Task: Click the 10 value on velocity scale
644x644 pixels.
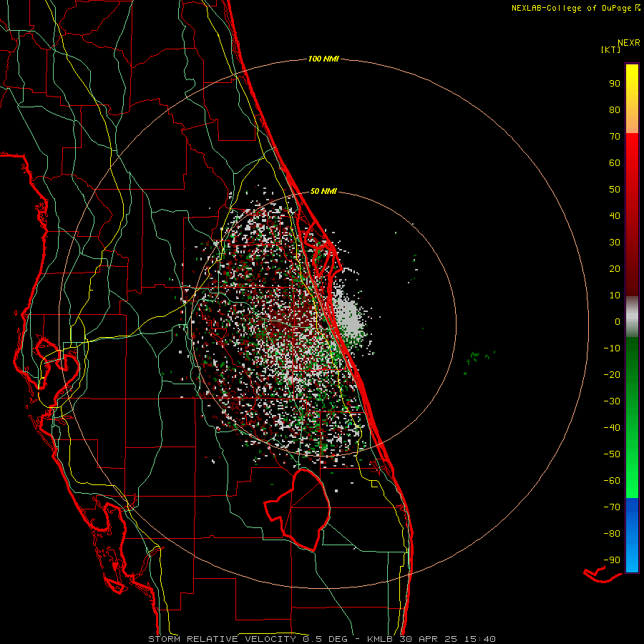Action: click(x=615, y=296)
